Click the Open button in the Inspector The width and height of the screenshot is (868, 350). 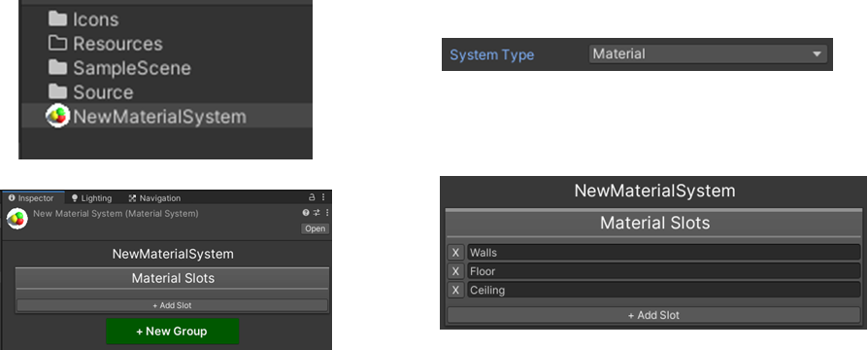[x=315, y=228]
